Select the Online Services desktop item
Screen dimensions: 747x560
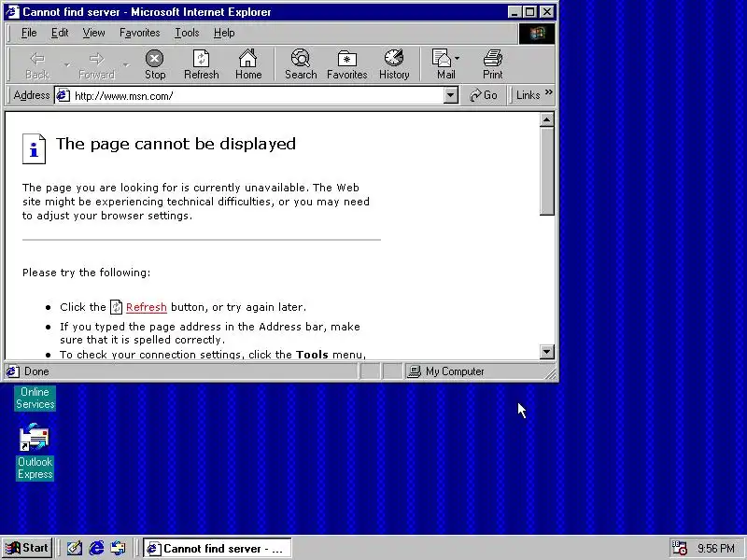pyautogui.click(x=35, y=398)
